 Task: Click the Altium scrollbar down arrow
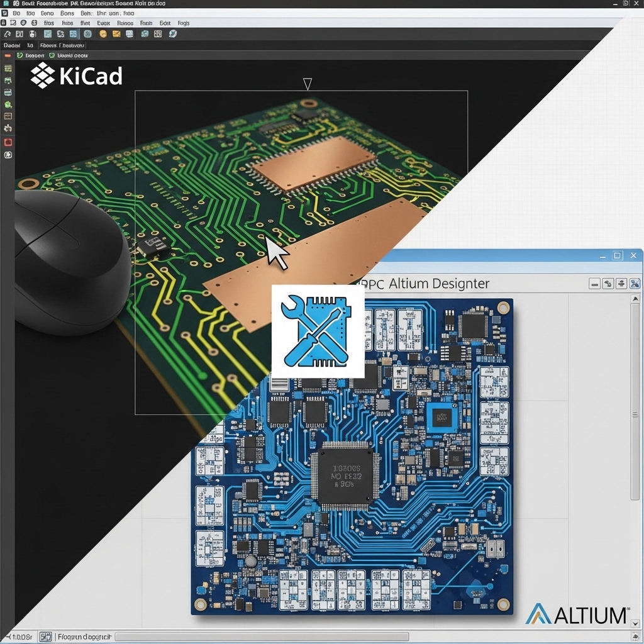point(635,624)
